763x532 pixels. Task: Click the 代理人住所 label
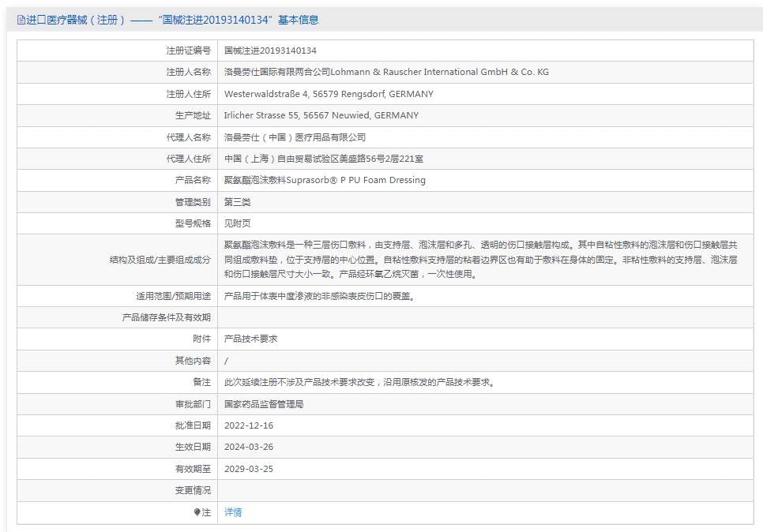[188, 159]
